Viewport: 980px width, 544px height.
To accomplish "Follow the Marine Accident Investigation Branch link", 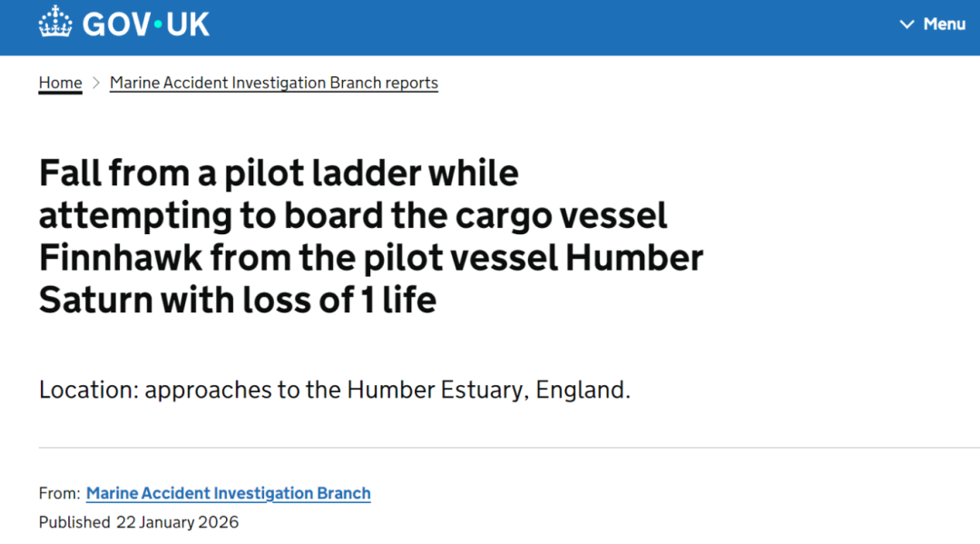I will coord(229,494).
